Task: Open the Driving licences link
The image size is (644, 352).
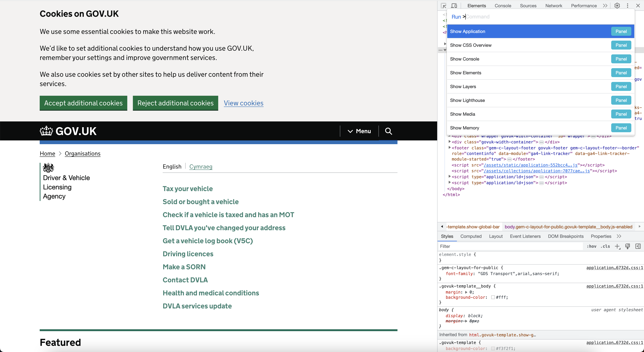Action: tap(188, 254)
